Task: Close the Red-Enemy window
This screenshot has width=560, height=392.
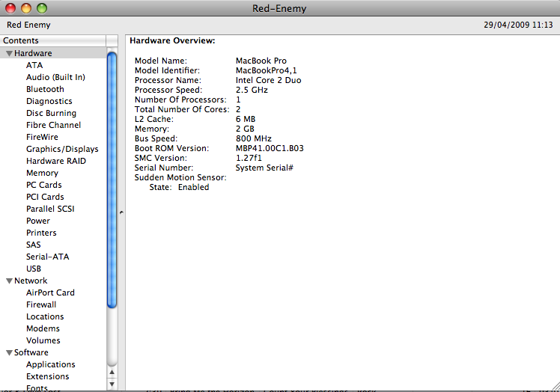Action: pyautogui.click(x=10, y=8)
